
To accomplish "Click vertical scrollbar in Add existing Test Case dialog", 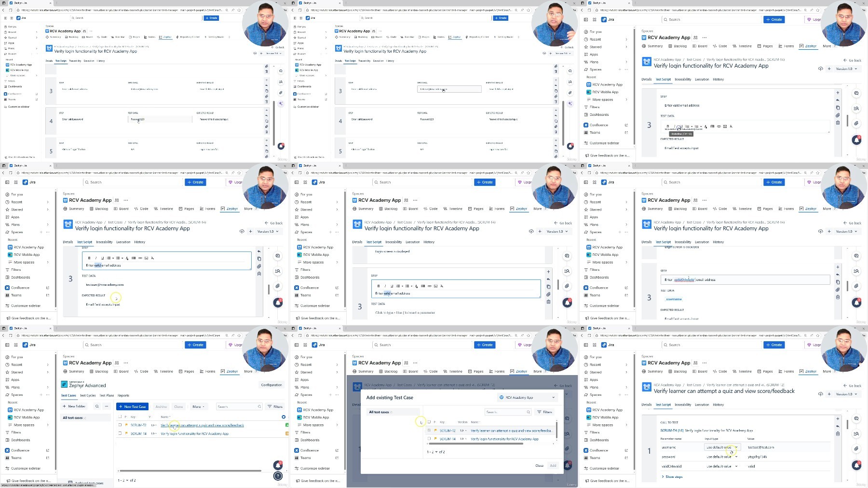I will tap(557, 429).
